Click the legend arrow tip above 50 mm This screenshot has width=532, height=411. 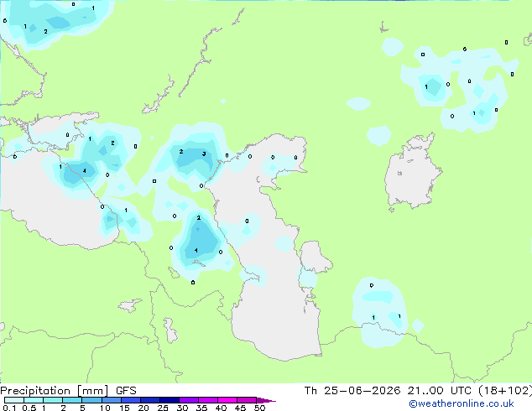tap(266, 400)
